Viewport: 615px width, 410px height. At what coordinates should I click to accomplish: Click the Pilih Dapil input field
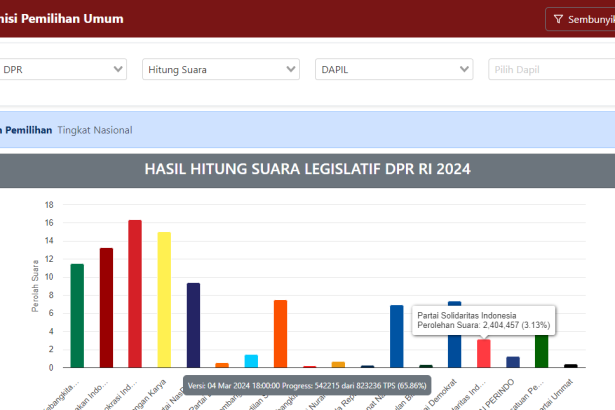click(551, 69)
